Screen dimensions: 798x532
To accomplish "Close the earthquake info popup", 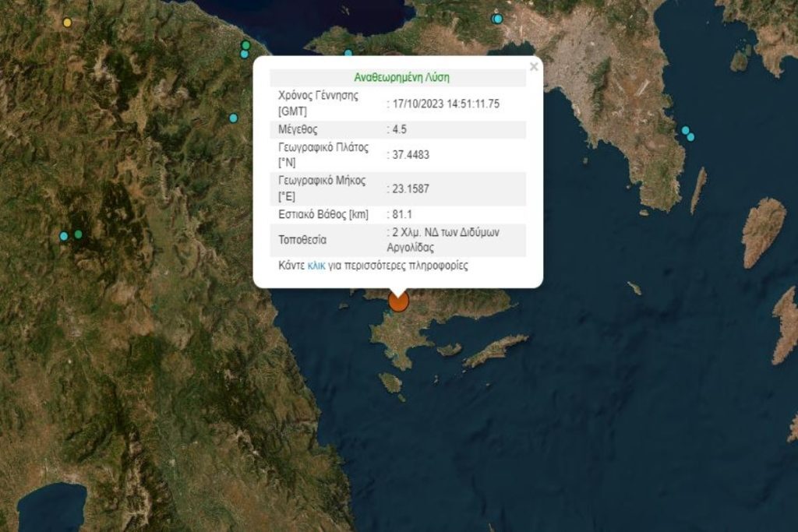I will point(533,67).
